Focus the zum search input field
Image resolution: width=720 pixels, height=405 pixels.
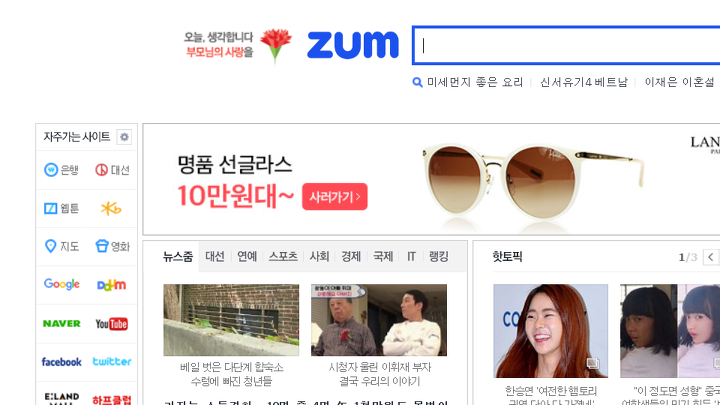[x=567, y=45]
